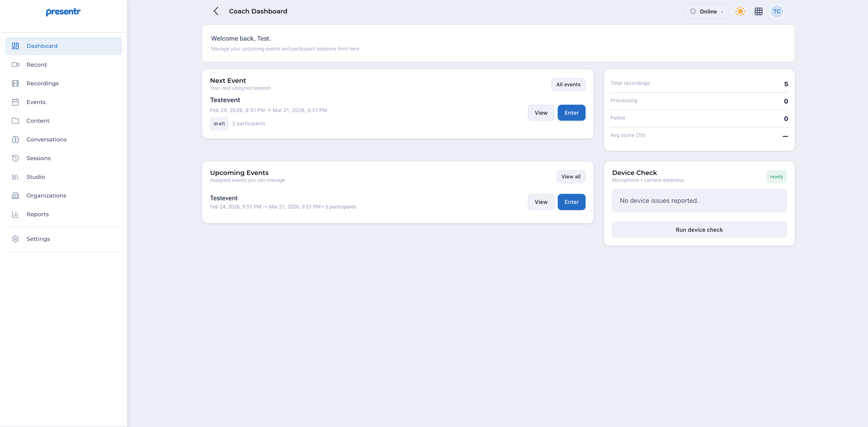Open the Record section in sidebar
868x427 pixels.
(x=16, y=64)
